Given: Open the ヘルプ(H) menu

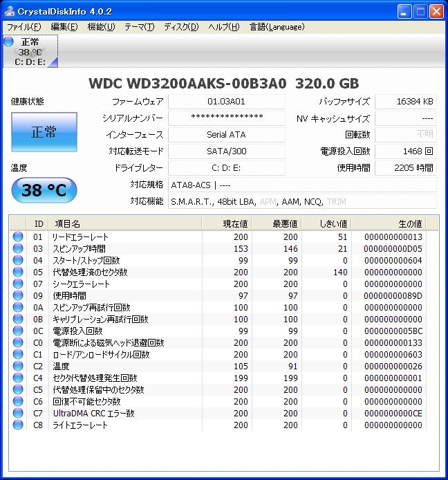Looking at the screenshot, I should point(224,27).
